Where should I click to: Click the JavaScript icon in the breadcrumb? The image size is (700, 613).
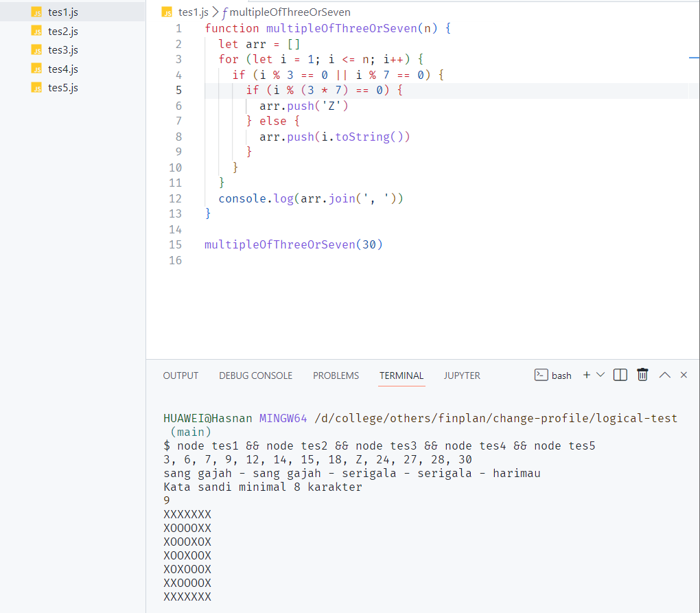click(167, 12)
